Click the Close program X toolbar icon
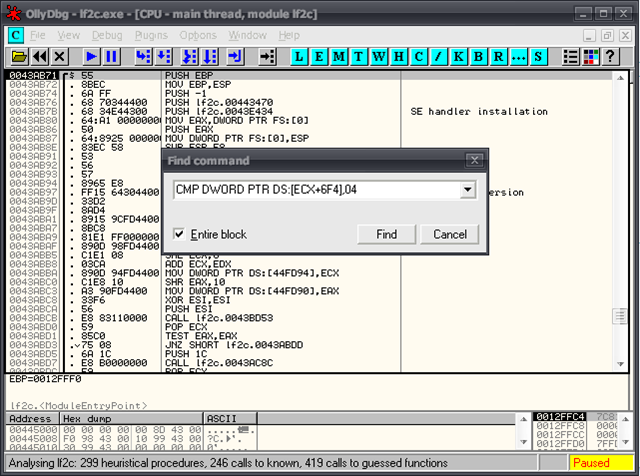Image resolution: width=640 pixels, height=476 pixels. click(60, 56)
